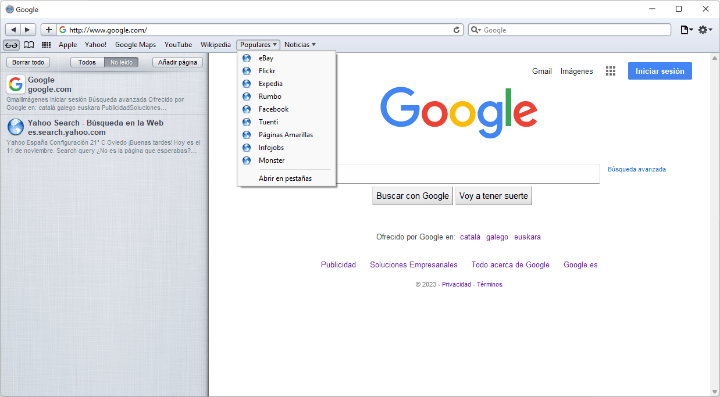Switch Google to galego

point(497,237)
